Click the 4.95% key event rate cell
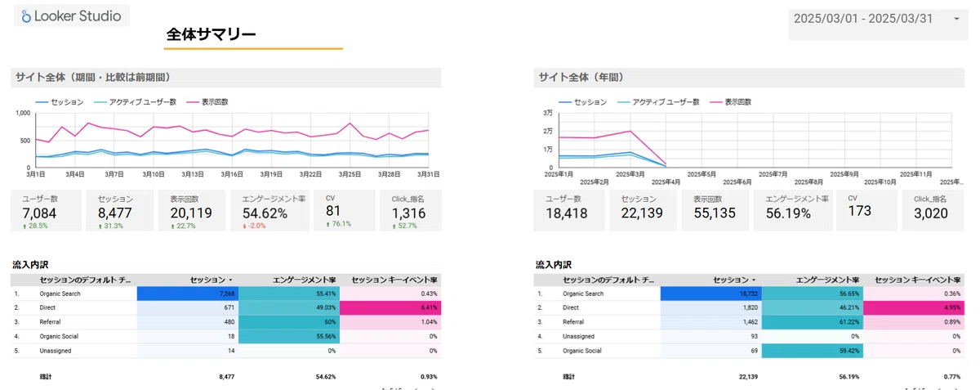The image size is (980, 390). point(913,307)
